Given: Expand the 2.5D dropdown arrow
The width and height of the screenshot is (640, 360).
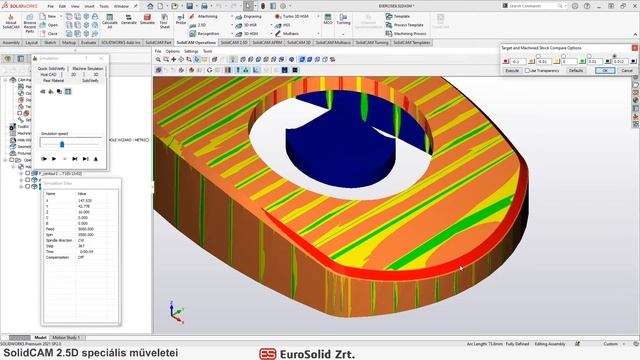Looking at the screenshot, I should tap(232, 25).
